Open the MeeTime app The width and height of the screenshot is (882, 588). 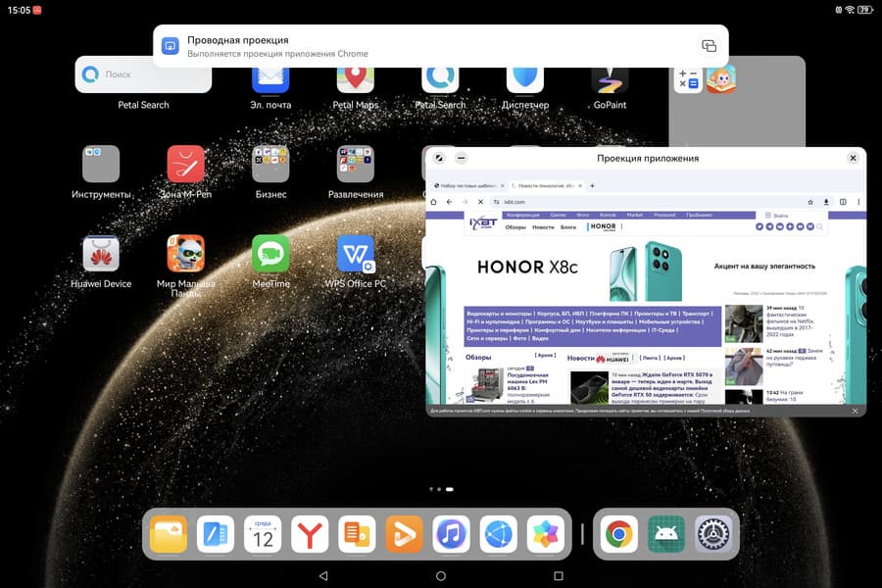pos(270,254)
